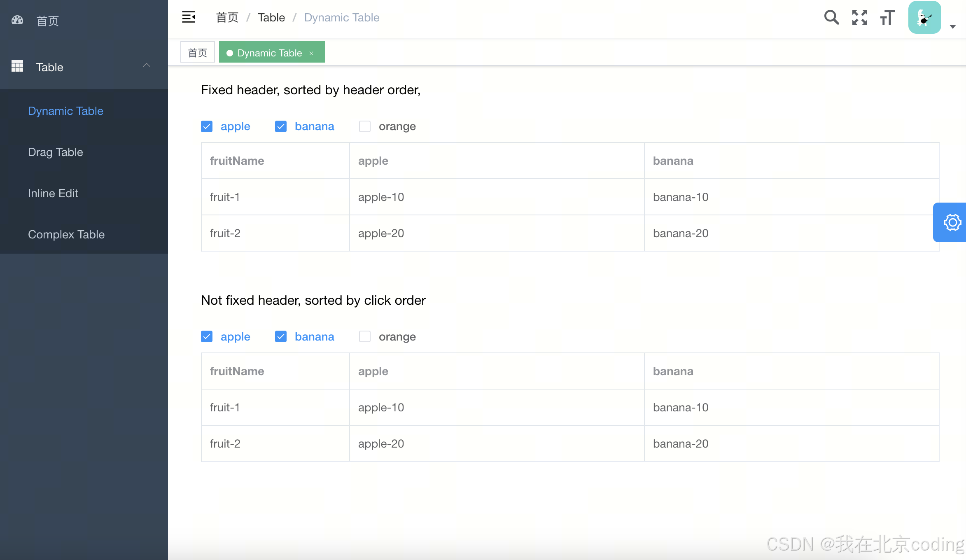Collapse sidebar with the hamburger icon
The width and height of the screenshot is (966, 560).
click(189, 17)
